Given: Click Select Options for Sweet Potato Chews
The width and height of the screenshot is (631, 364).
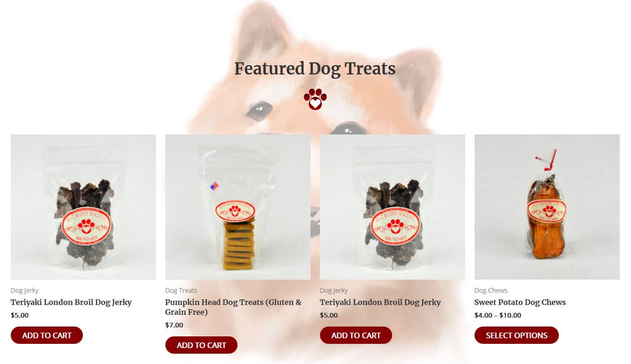Looking at the screenshot, I should click(517, 335).
